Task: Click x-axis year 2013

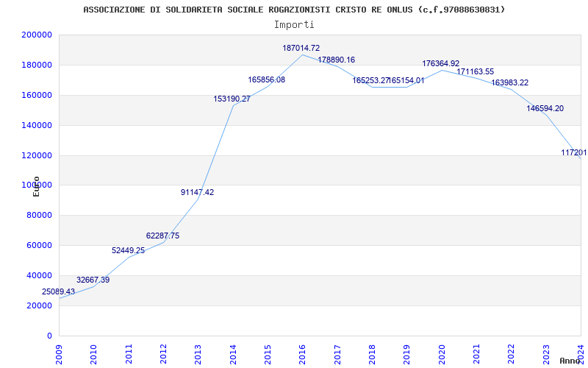Action: pyautogui.click(x=198, y=354)
